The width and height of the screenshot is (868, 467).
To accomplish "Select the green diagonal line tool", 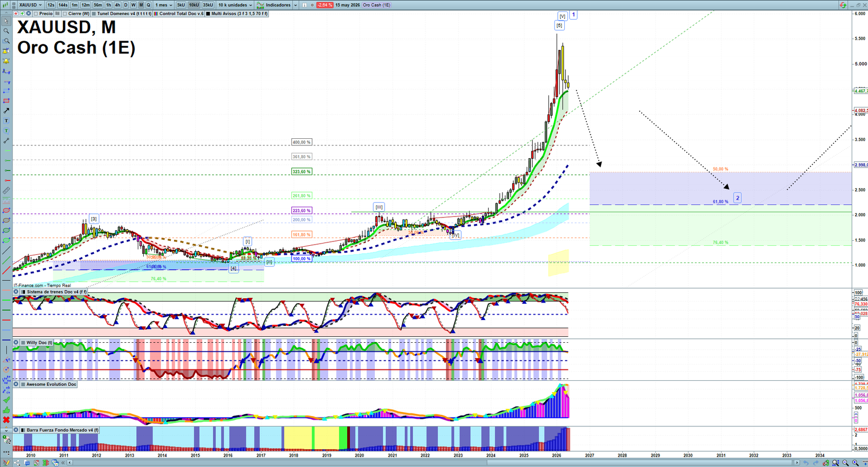I will (x=7, y=260).
